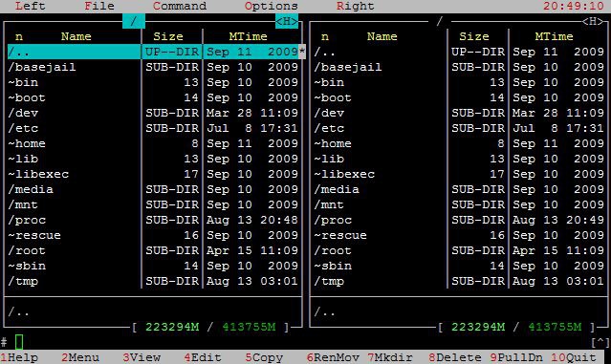Select ~libexec in right panel
This screenshot has width=611, height=364.
point(459,174)
